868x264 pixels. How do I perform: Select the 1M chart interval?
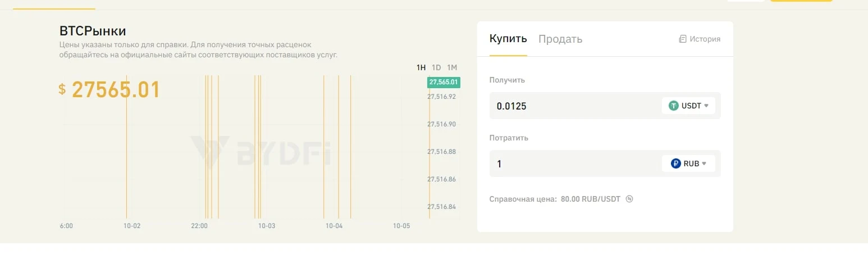point(453,67)
